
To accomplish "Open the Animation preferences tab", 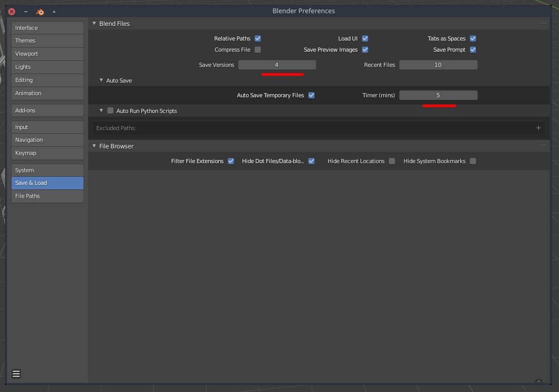I will click(48, 94).
